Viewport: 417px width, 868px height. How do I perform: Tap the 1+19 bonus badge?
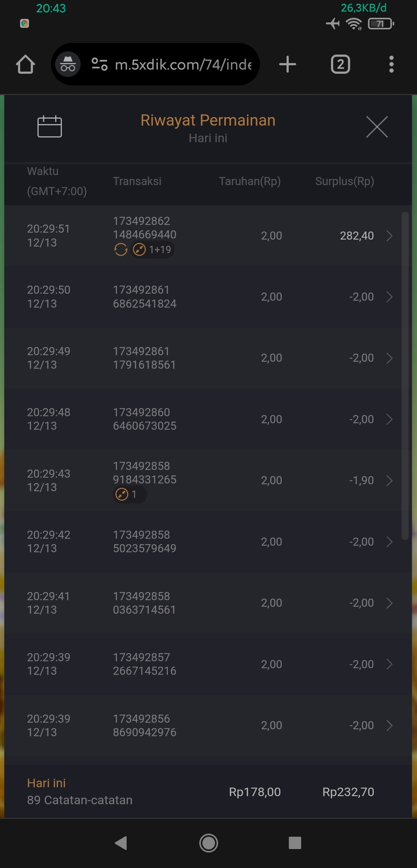(x=153, y=250)
